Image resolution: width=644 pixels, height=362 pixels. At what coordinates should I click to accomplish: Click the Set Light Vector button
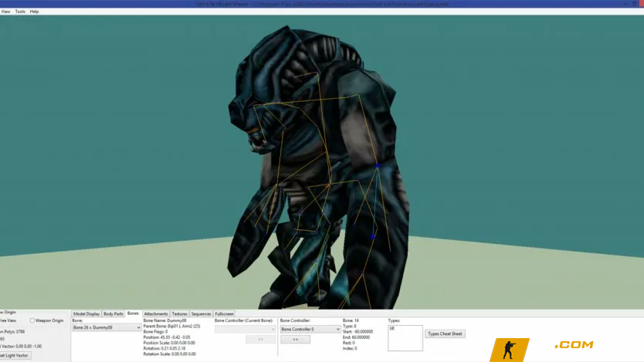click(15, 355)
